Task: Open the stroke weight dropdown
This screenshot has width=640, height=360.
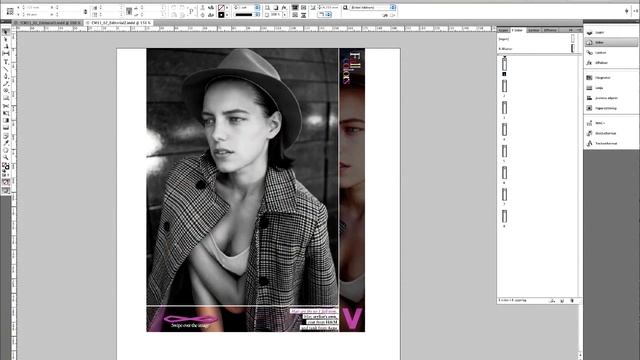Action: coord(257,7)
